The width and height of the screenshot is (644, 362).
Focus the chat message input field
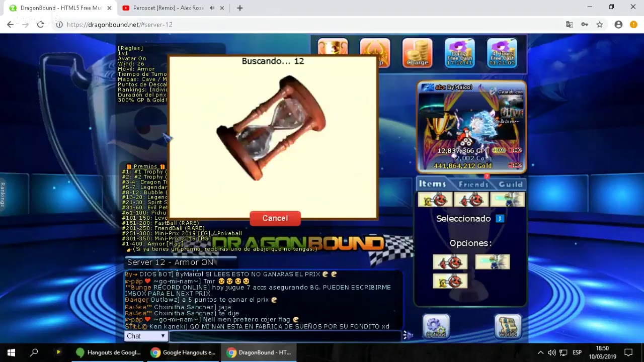[x=285, y=336]
